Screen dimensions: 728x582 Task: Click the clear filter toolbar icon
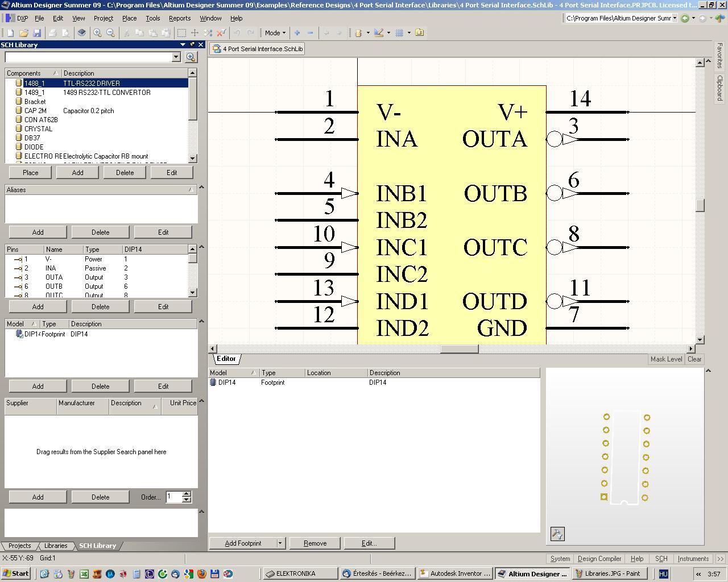[221, 33]
